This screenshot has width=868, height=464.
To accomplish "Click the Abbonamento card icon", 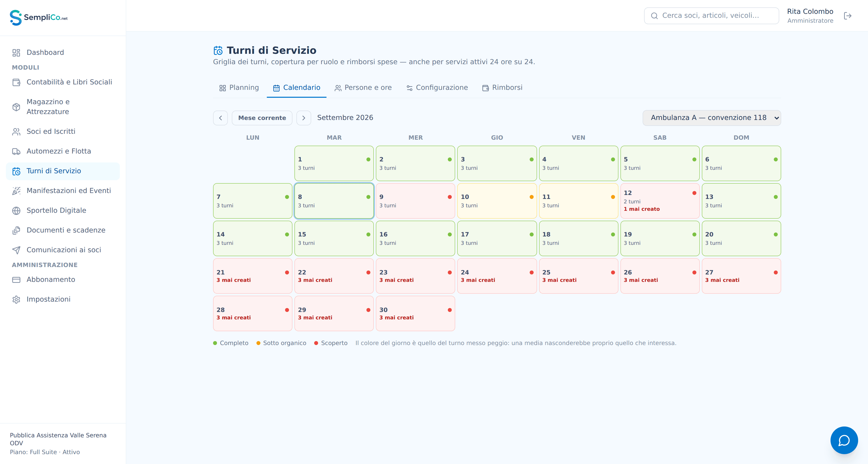I will [x=16, y=280].
